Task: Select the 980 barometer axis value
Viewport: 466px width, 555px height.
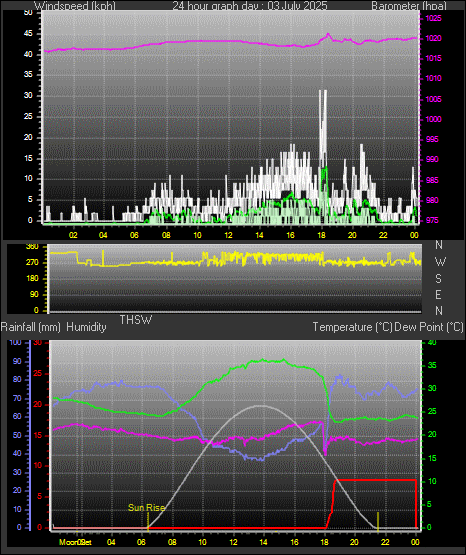Action: 432,200
